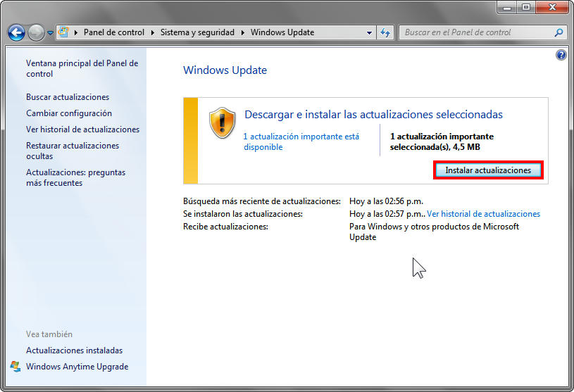The width and height of the screenshot is (574, 392).
Task: Open the recent pages dropdown arrow
Action: 50,33
